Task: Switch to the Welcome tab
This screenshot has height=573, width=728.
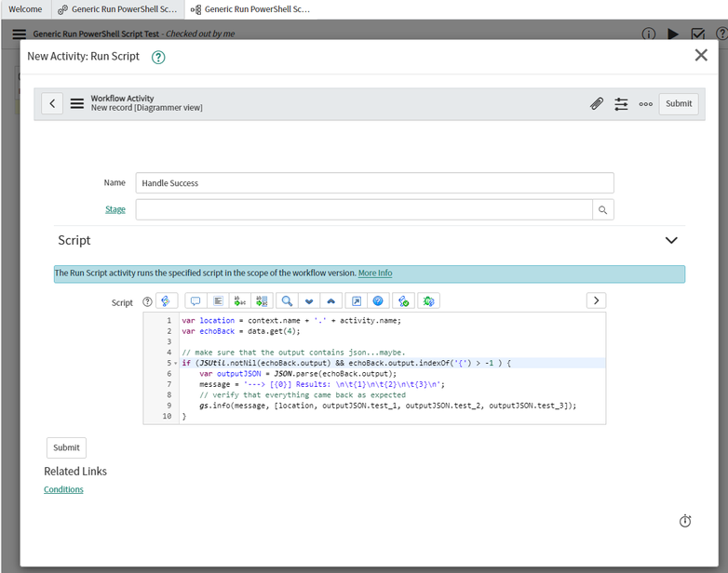Action: click(x=25, y=9)
